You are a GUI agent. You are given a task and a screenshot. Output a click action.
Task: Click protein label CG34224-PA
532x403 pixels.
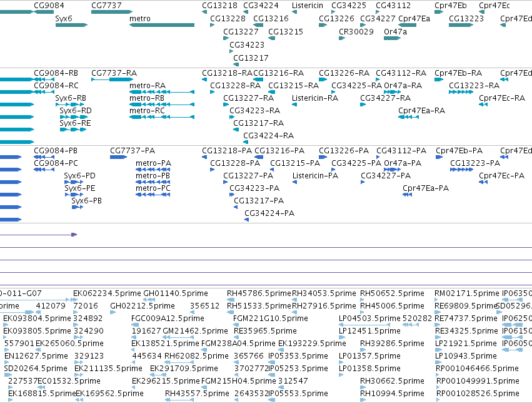[269, 213]
